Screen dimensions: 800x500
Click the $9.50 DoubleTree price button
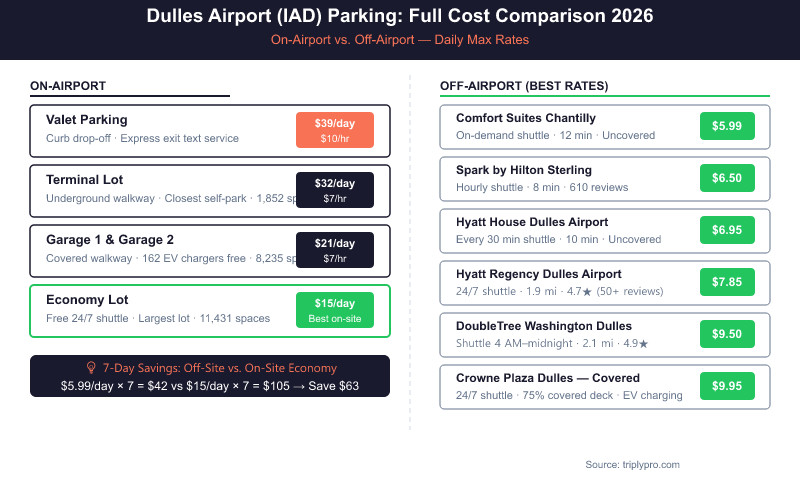(727, 334)
